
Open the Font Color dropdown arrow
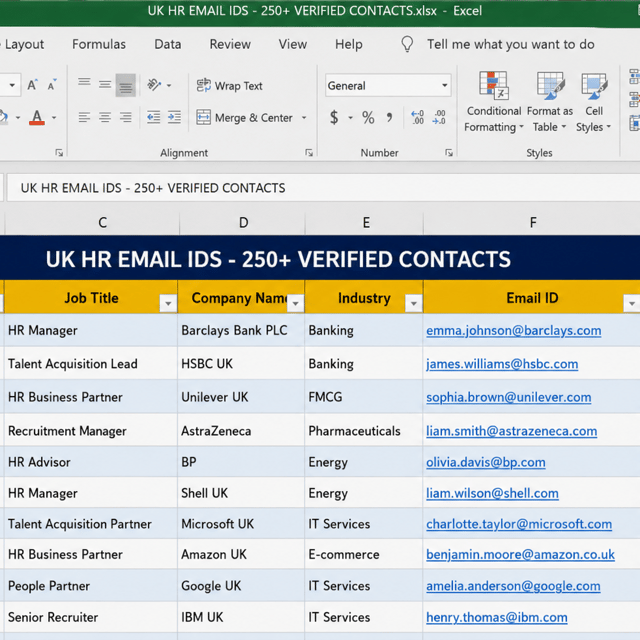click(54, 118)
